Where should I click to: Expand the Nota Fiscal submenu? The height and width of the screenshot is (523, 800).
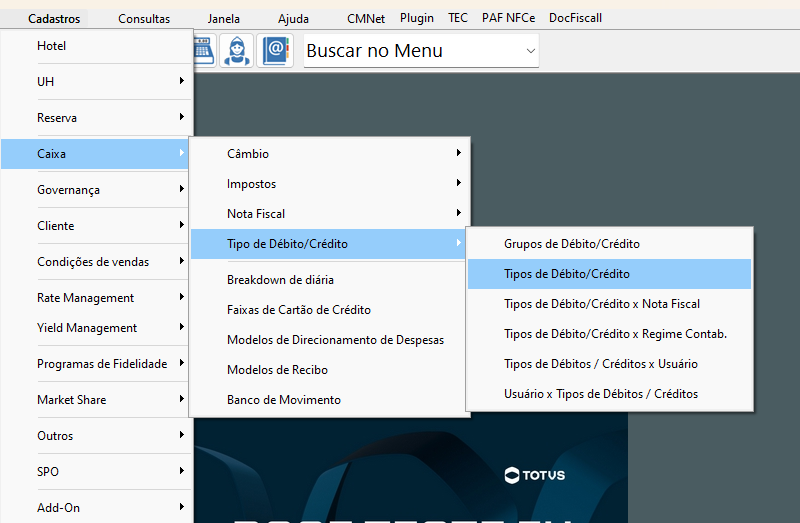click(330, 214)
